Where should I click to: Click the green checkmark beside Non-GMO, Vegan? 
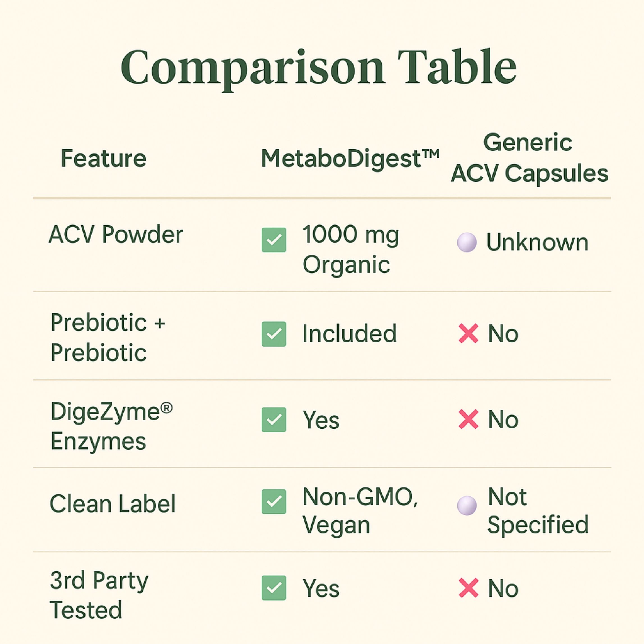274,501
